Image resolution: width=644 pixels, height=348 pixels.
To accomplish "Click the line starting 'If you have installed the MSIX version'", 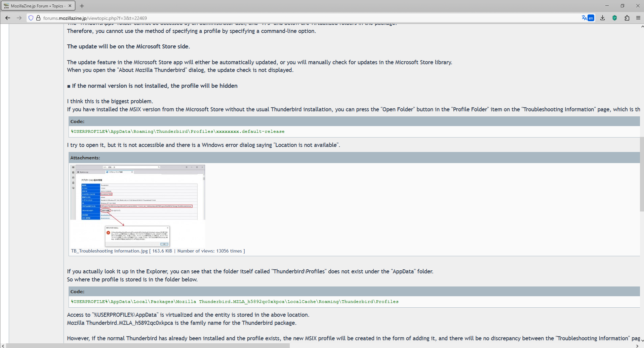I will click(x=353, y=109).
